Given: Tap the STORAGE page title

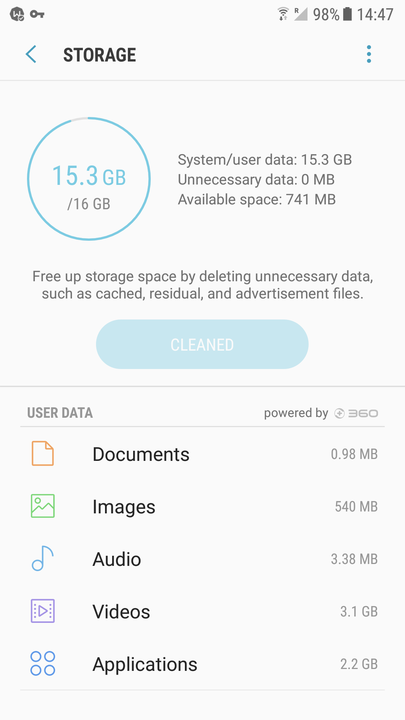Looking at the screenshot, I should [x=100, y=55].
